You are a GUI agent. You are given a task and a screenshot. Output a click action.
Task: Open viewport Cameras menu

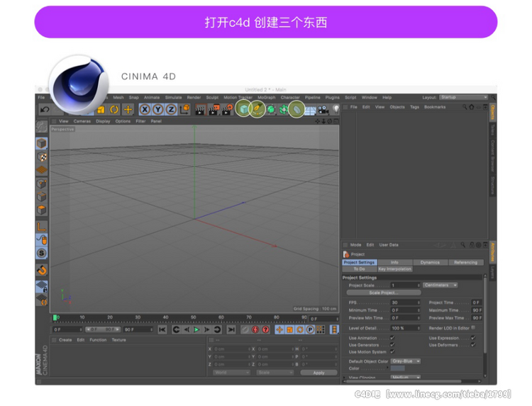coord(82,121)
